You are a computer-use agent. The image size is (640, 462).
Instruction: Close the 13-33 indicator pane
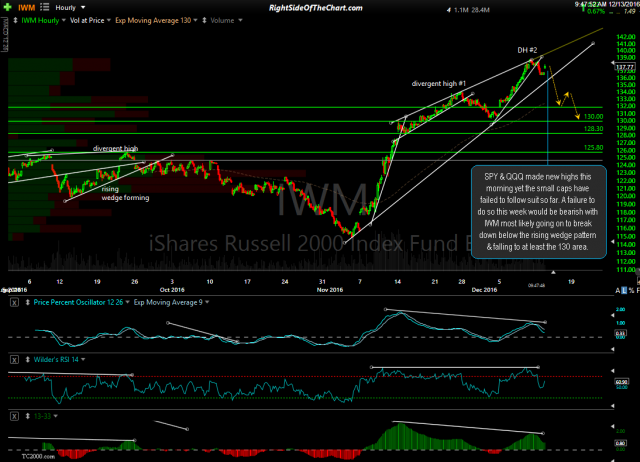[14, 416]
